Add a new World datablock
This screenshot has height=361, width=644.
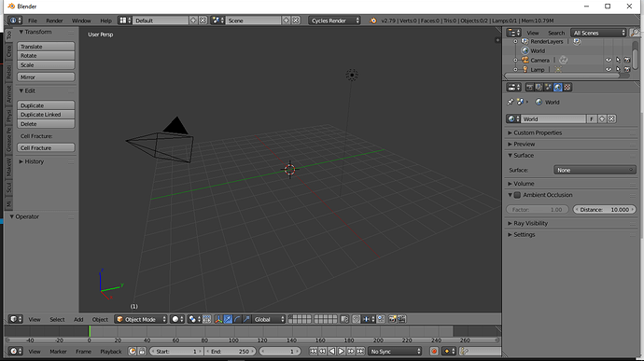[602, 118]
